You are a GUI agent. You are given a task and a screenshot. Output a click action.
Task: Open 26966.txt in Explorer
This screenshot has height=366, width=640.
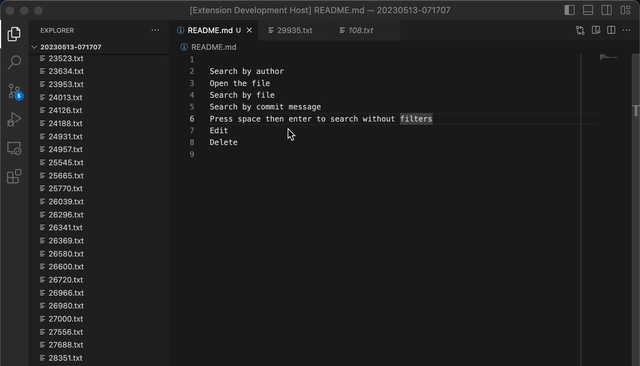pos(99,293)
